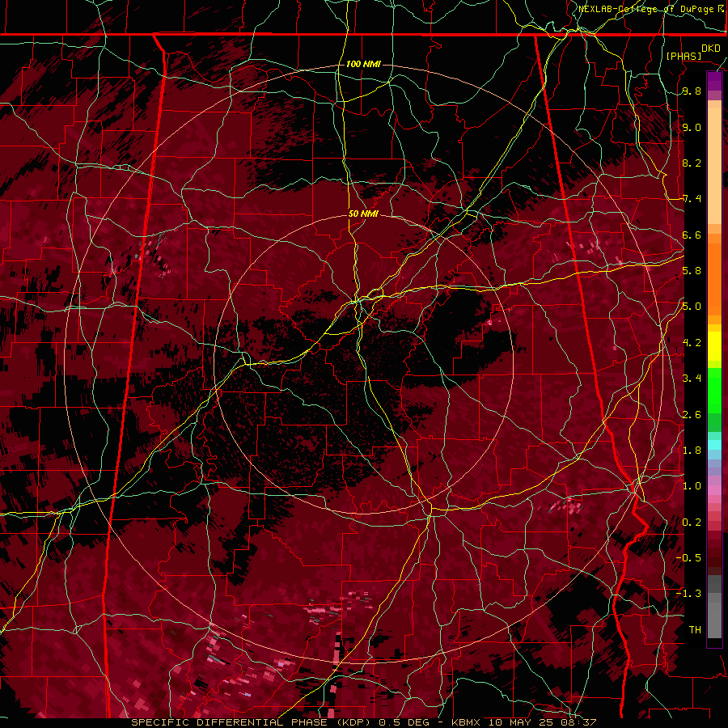
Task: Click the 08:37 timestamp in the caption
Action: tap(578, 722)
